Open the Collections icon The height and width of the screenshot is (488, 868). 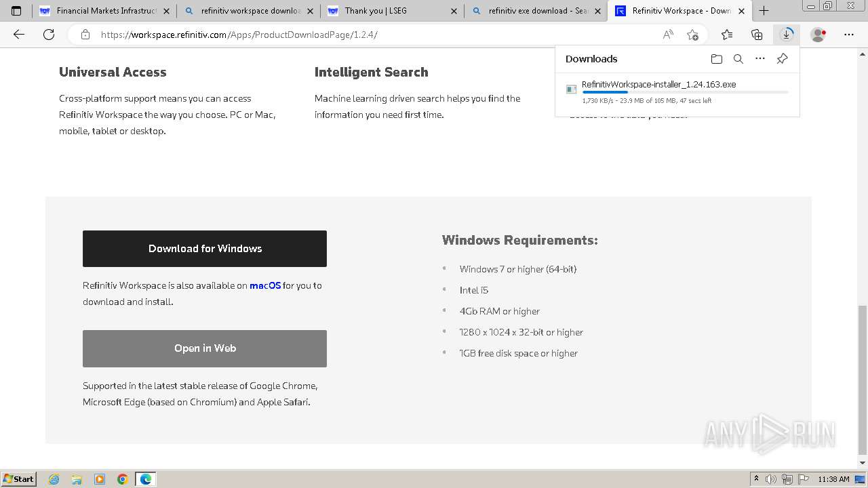point(757,35)
